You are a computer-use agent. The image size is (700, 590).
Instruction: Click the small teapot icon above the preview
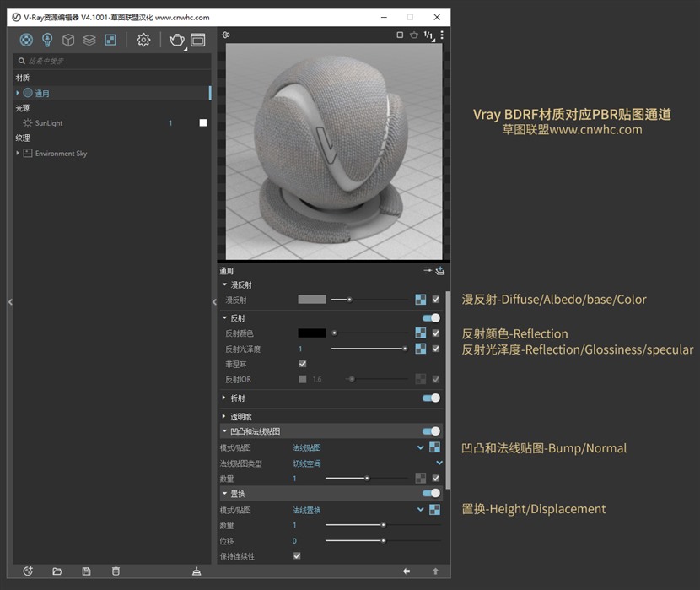pyautogui.click(x=414, y=35)
